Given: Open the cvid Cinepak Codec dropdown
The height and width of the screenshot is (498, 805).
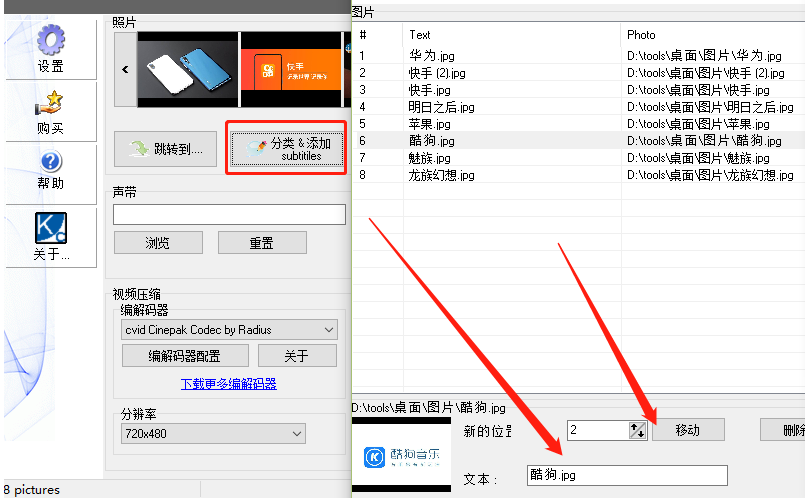Looking at the screenshot, I should pos(229,330).
